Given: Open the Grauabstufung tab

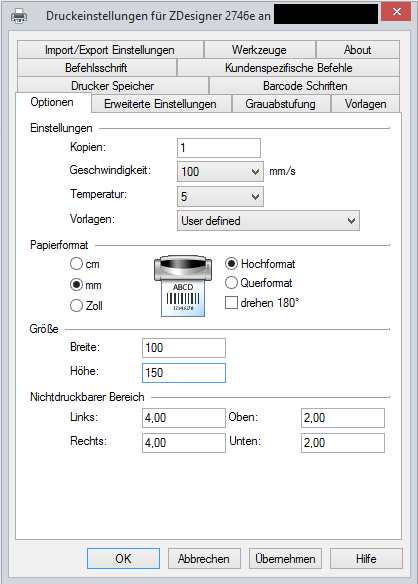Looking at the screenshot, I should click(x=281, y=104).
